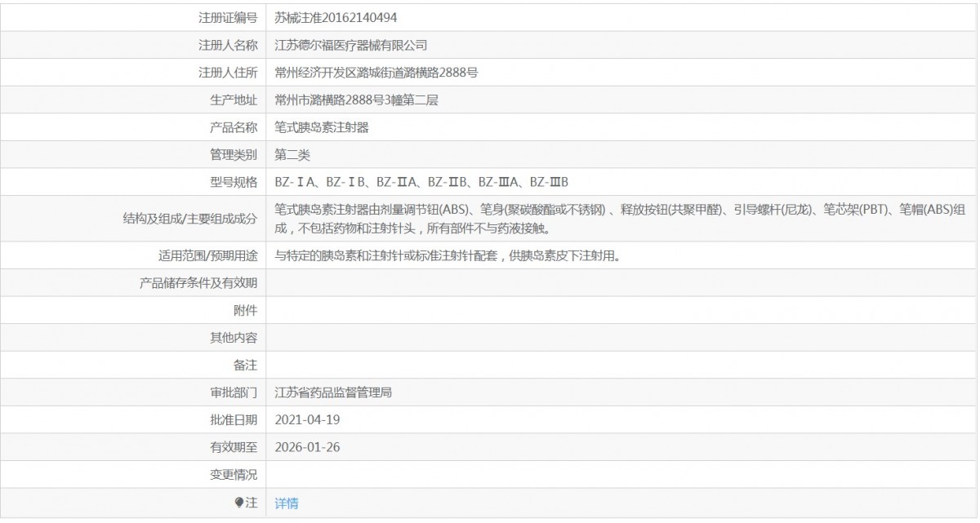Select expiry date 2026-01-26
Screen dimensions: 980x523
[x=307, y=447]
